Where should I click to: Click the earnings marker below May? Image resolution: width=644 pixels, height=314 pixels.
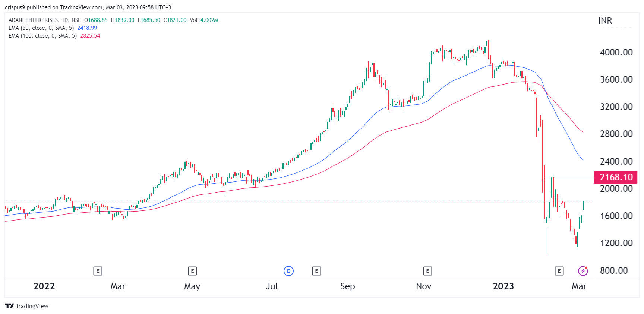click(192, 271)
